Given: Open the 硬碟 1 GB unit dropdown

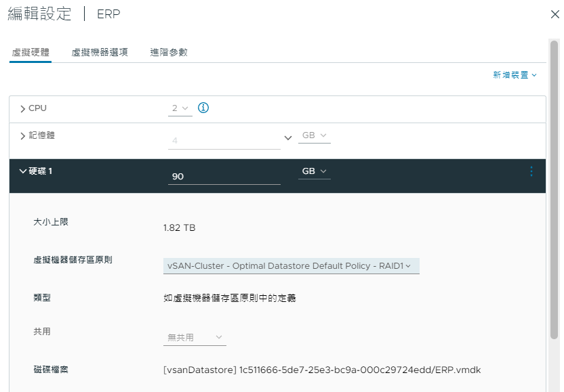Looking at the screenshot, I should (x=315, y=171).
